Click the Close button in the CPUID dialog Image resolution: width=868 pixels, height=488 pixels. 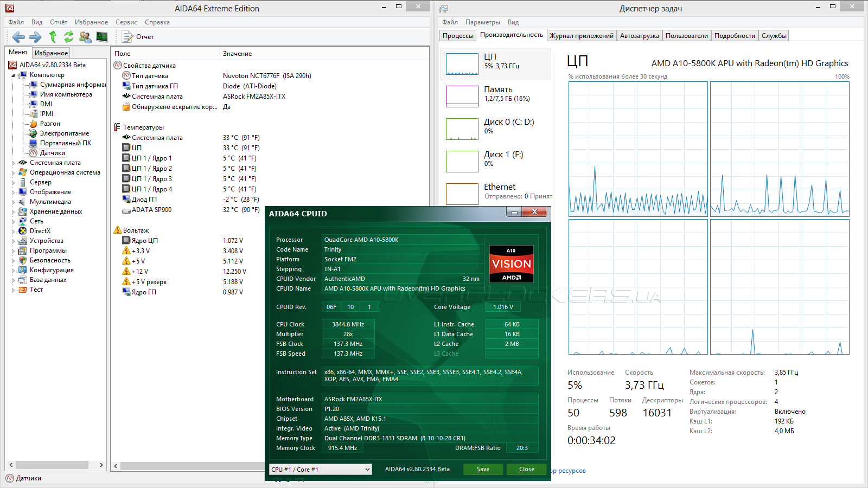tap(526, 470)
